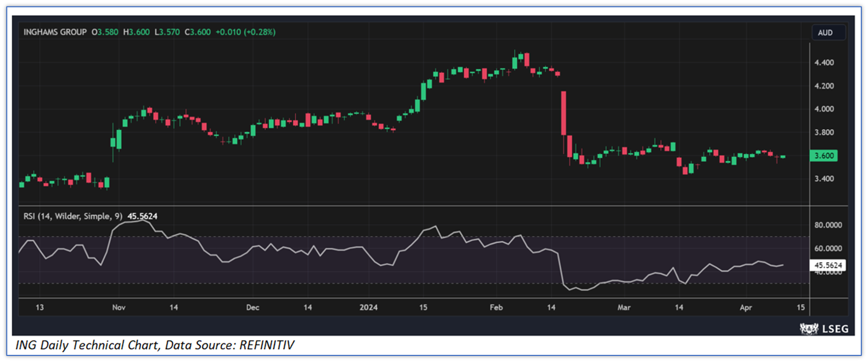Click the Feb date label on time axis

pyautogui.click(x=496, y=307)
